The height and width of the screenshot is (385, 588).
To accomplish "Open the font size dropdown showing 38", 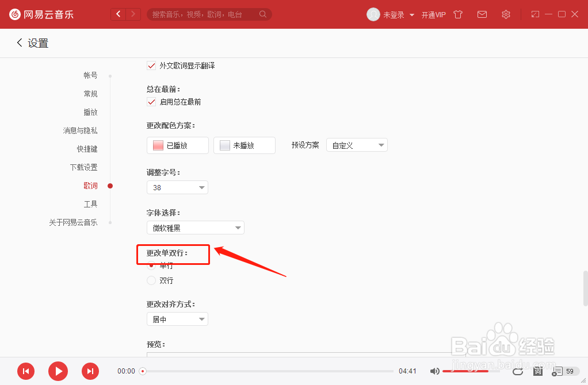I will pos(177,187).
